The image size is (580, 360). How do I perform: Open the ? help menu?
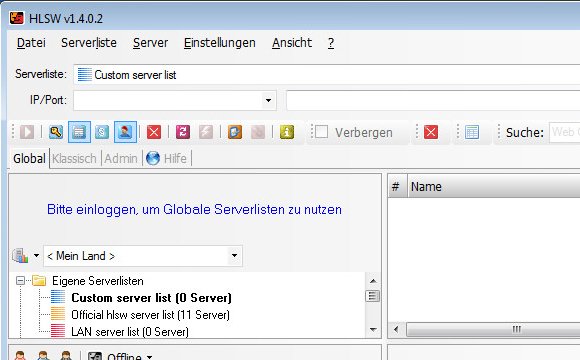(x=331, y=43)
